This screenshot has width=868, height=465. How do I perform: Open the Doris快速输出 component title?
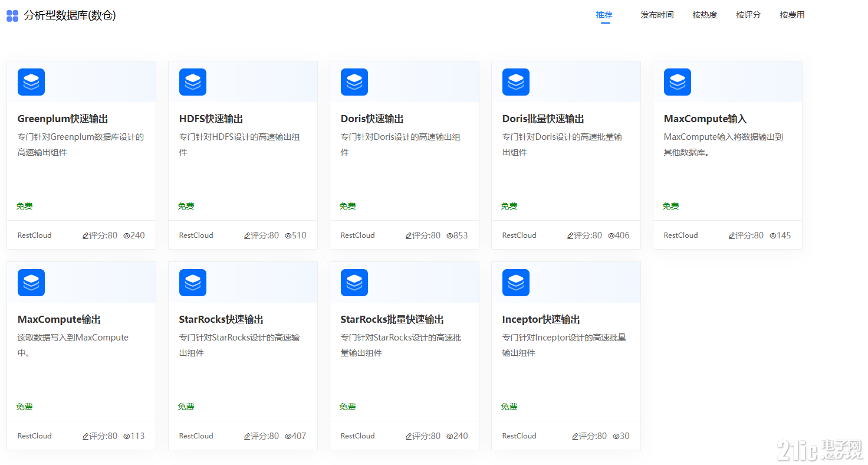372,119
